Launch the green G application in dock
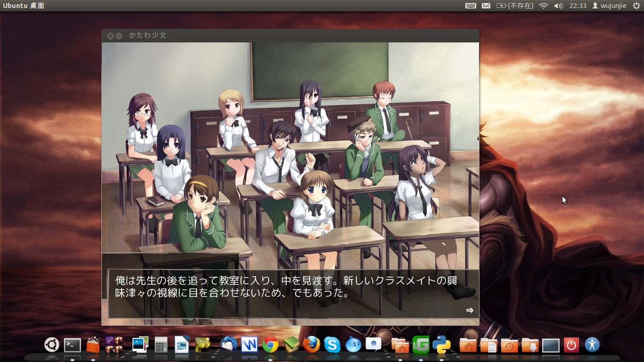 [x=421, y=345]
